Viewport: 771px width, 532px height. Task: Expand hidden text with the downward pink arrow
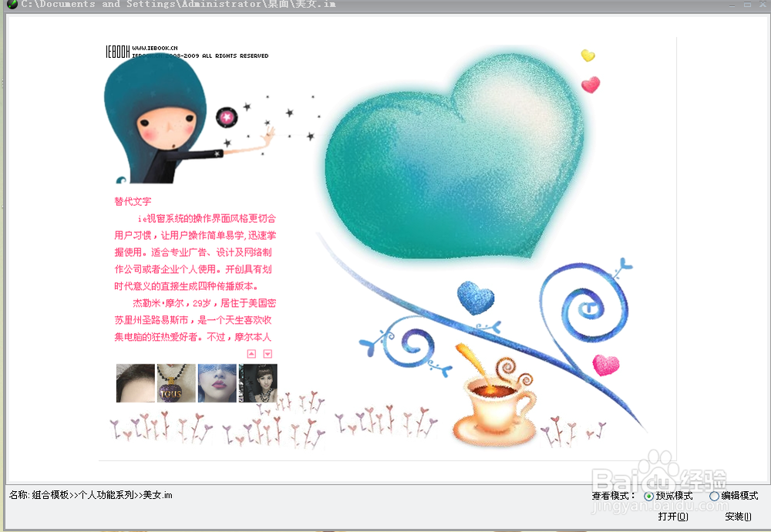[x=268, y=353]
